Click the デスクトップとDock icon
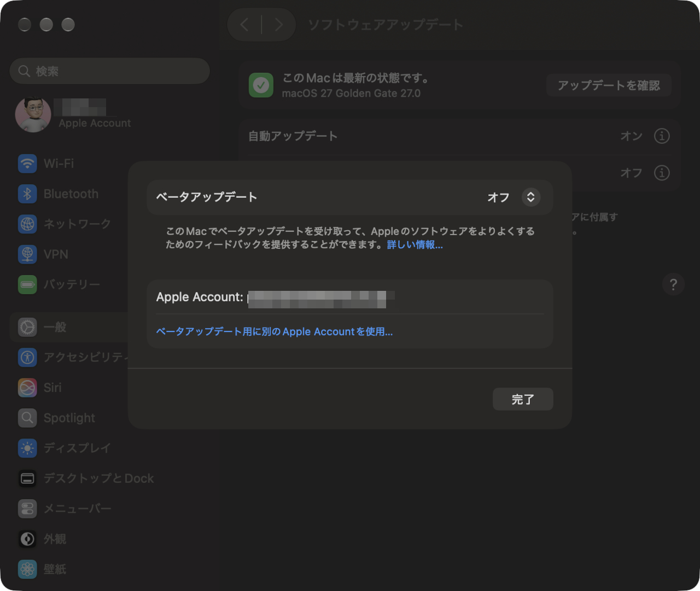 click(27, 478)
